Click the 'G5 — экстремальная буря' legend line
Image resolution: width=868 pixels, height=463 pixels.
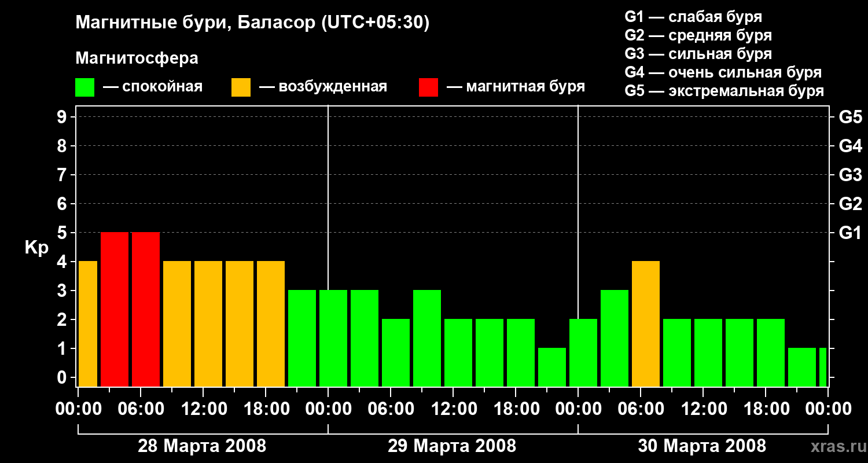[x=724, y=91]
